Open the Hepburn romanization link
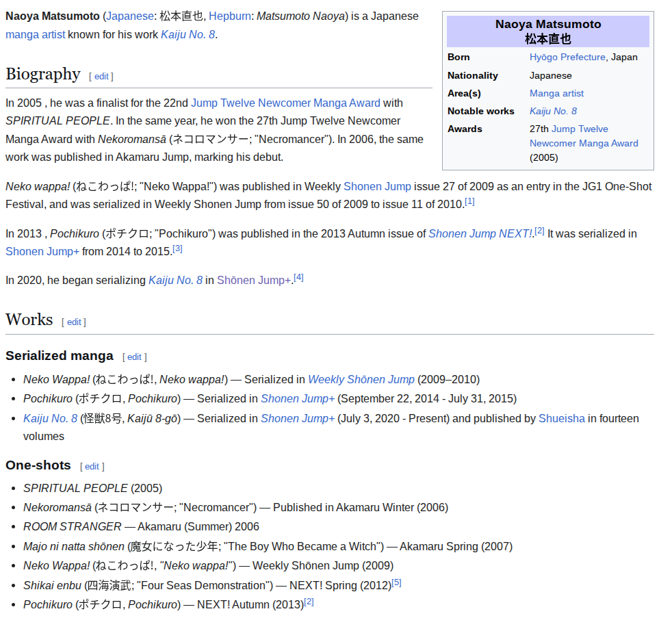 coord(230,16)
